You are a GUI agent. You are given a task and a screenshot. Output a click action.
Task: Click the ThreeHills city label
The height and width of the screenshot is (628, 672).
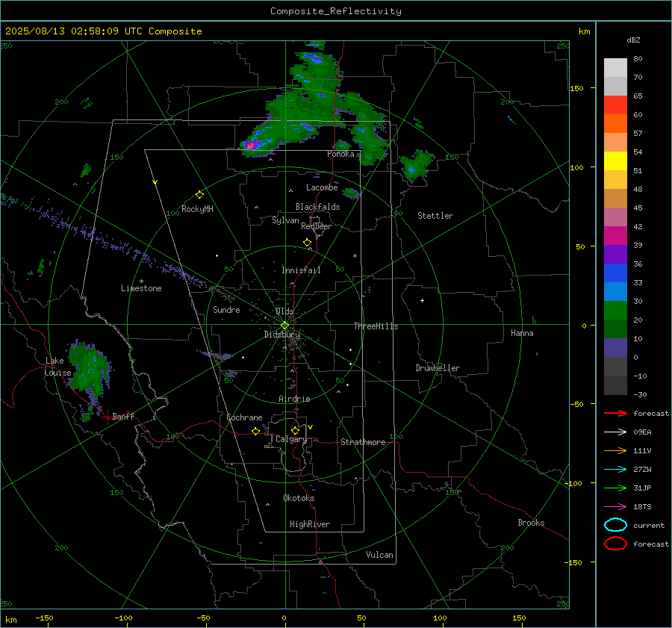point(376,326)
